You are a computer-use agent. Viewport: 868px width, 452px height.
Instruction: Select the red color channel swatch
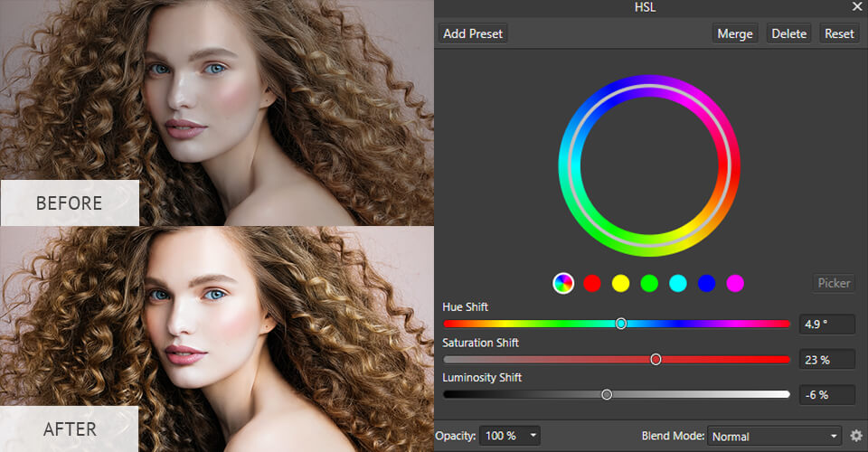(x=591, y=283)
